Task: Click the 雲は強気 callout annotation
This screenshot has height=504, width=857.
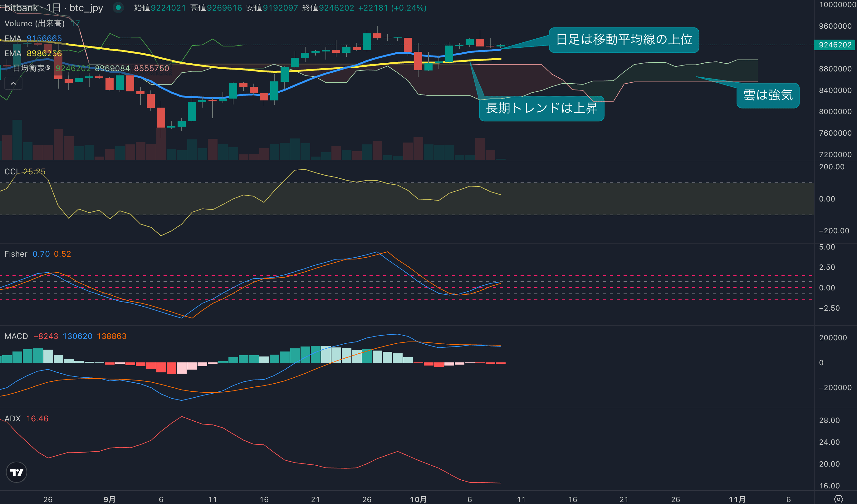Action: [x=768, y=95]
